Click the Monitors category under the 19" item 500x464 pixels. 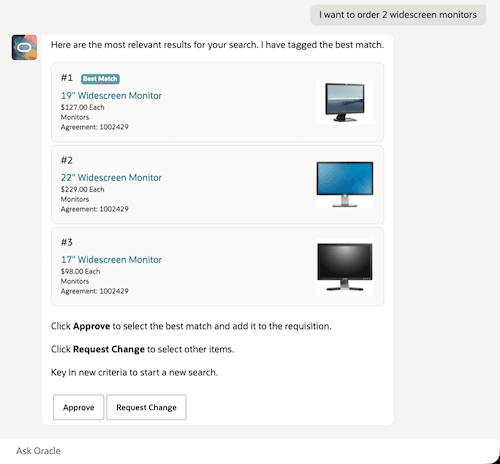coord(75,117)
